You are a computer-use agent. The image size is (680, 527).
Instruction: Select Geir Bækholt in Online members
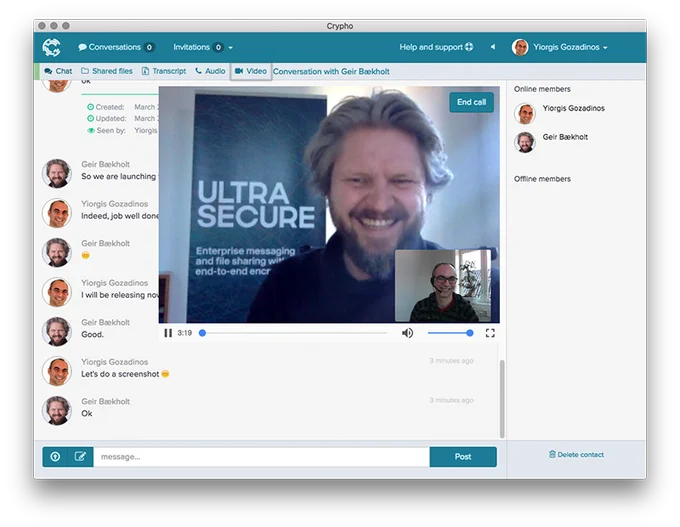(565, 137)
